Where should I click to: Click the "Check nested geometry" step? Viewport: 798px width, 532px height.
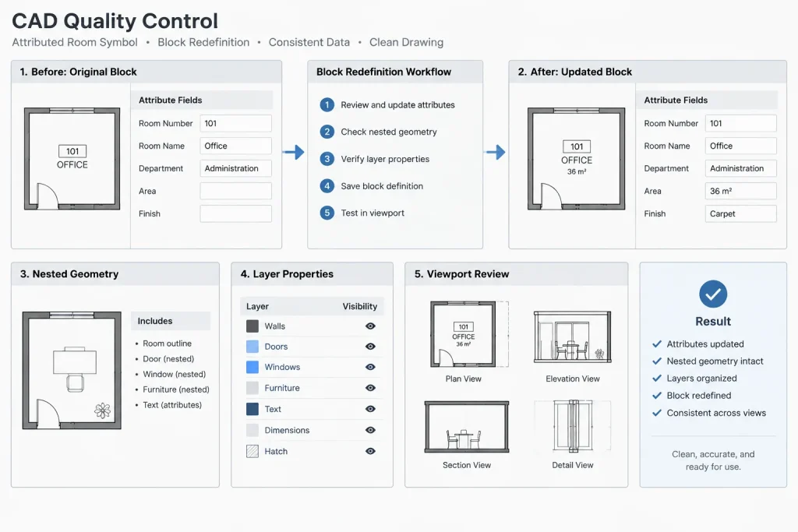click(x=378, y=132)
